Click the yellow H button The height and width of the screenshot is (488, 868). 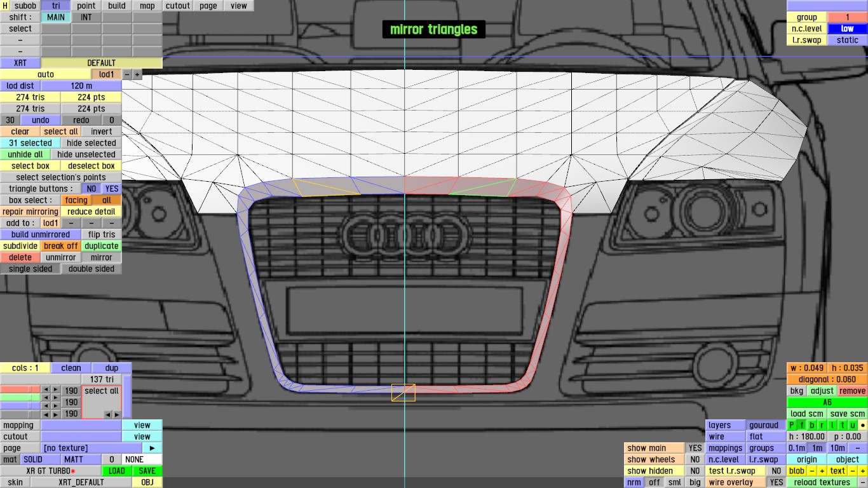point(5,6)
